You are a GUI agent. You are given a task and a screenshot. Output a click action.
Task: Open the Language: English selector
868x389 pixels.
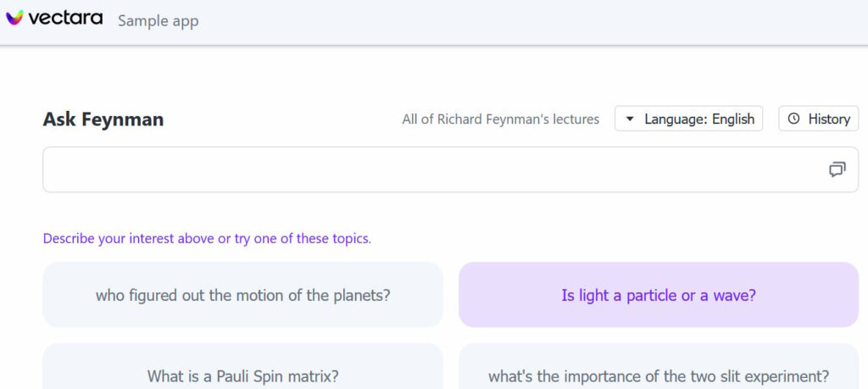(688, 119)
